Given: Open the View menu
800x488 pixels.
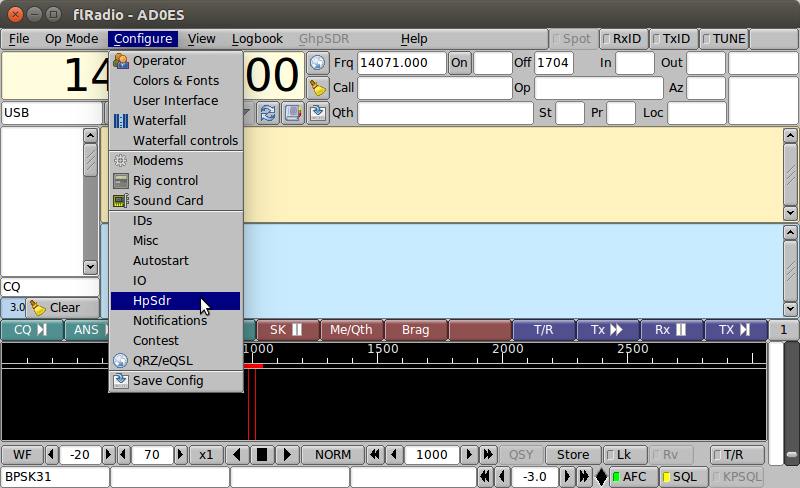Looking at the screenshot, I should pyautogui.click(x=201, y=39).
